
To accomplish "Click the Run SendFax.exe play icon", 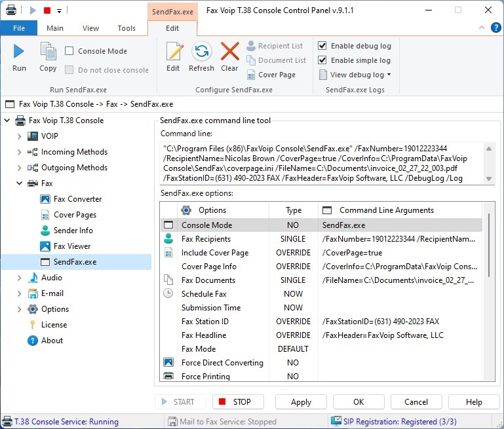I will pos(18,52).
